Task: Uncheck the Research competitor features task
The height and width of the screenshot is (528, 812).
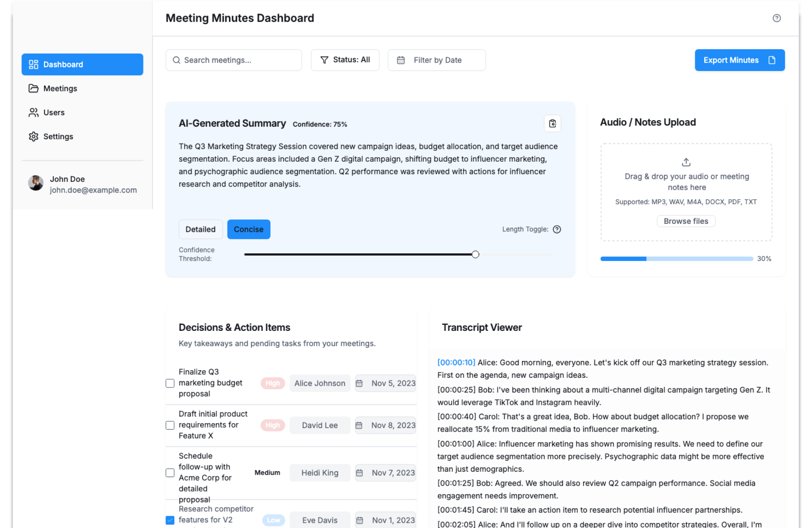Action: pyautogui.click(x=170, y=520)
